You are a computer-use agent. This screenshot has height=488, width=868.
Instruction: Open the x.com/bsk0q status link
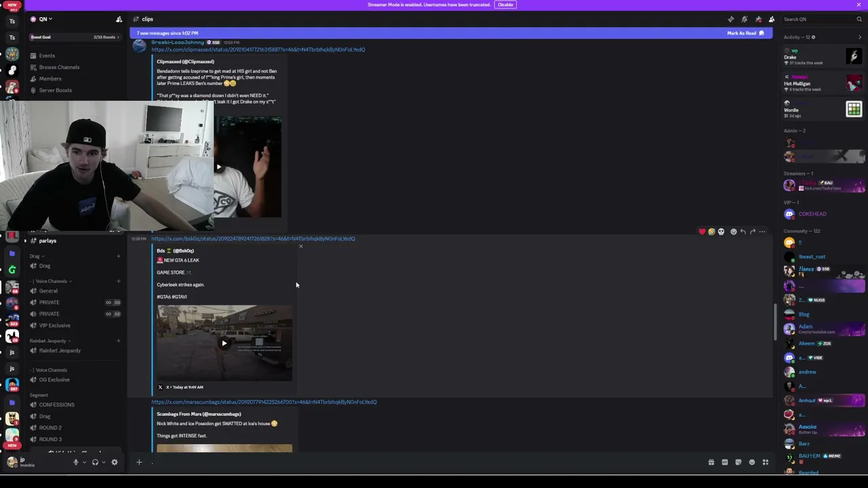point(253,239)
